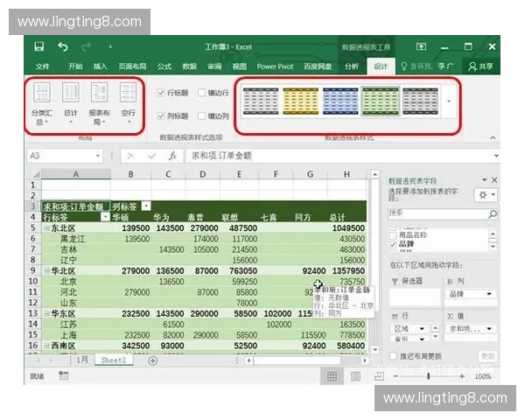Open the Blank Rows (空行) button

129,104
